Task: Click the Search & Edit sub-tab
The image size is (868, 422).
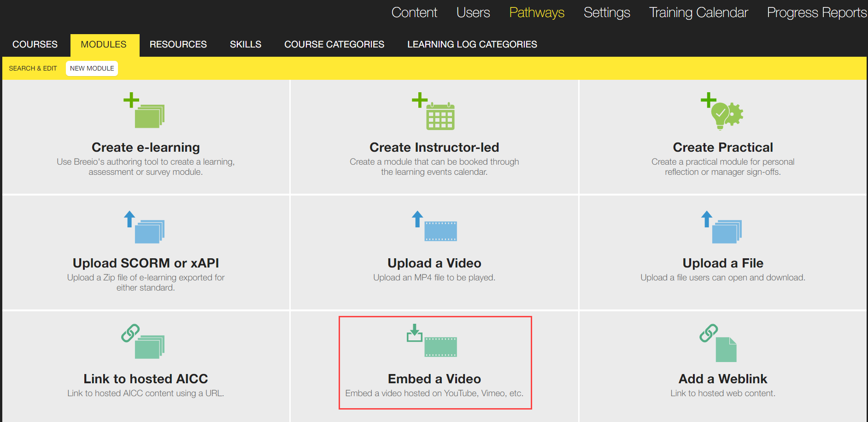Action: click(33, 68)
